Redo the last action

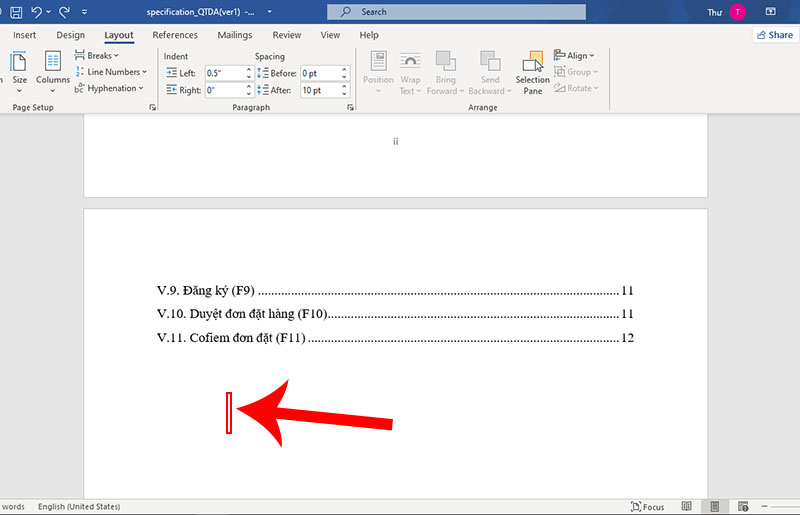coord(64,12)
